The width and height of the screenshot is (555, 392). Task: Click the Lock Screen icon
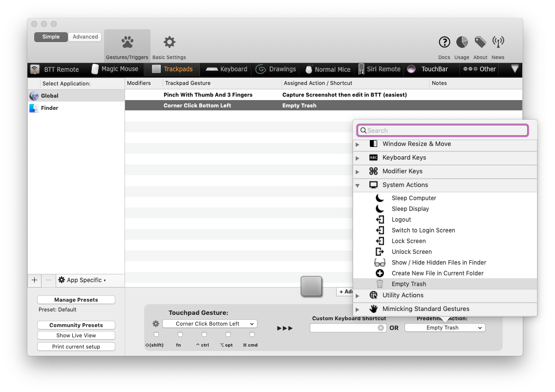380,241
